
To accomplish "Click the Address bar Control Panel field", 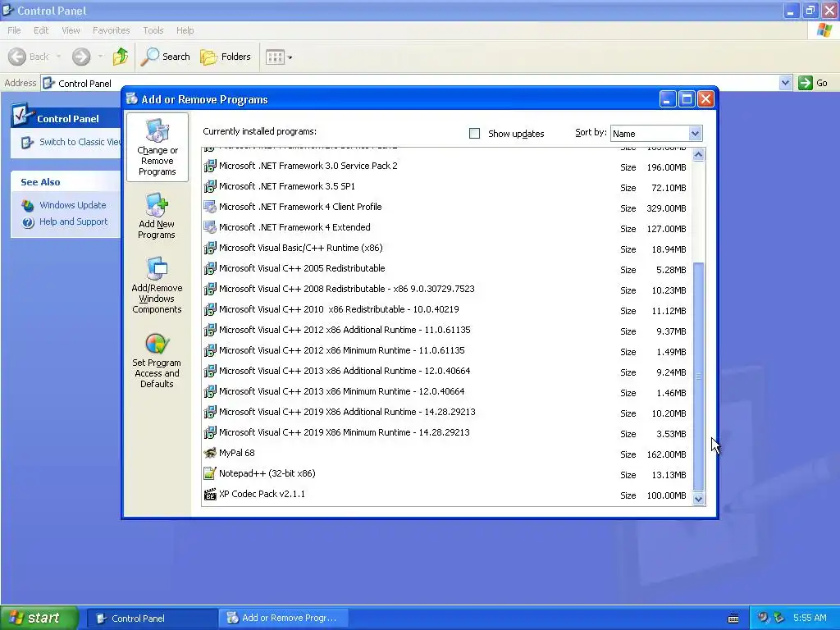I will (410, 83).
